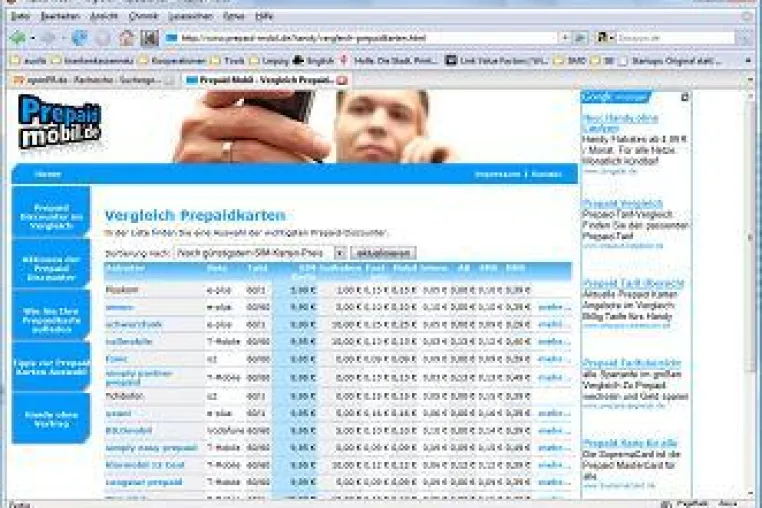Click into the browser search field
This screenshot has width=762, height=508.
coord(675,37)
